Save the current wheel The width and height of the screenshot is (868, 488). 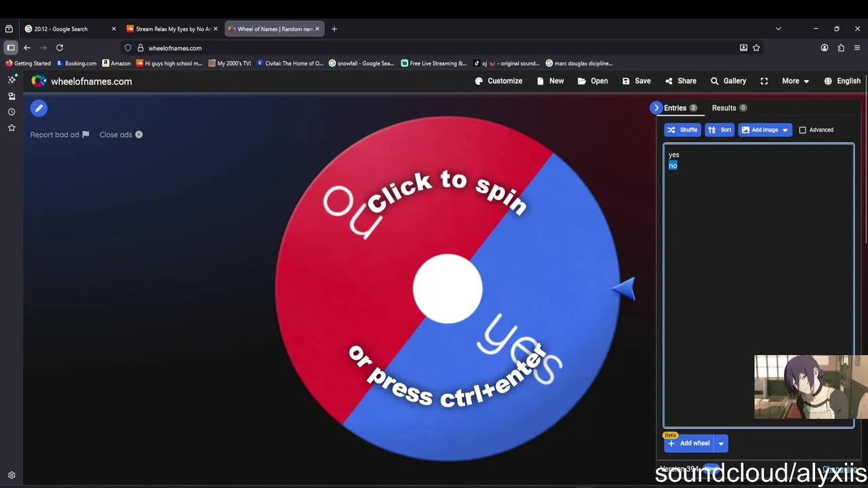coord(636,81)
